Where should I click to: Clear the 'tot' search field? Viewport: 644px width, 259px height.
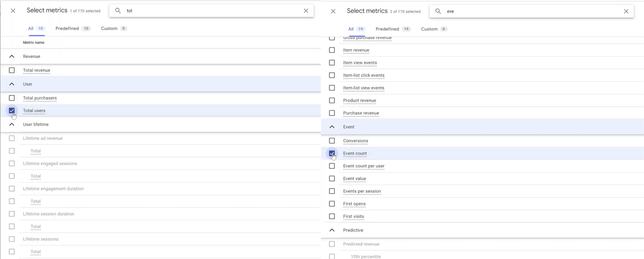(306, 10)
